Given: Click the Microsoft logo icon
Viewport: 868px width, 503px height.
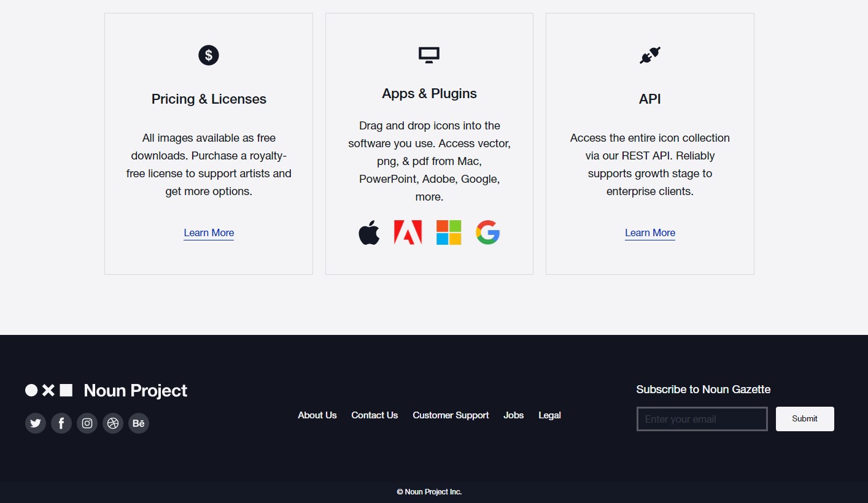Looking at the screenshot, I should pos(449,233).
